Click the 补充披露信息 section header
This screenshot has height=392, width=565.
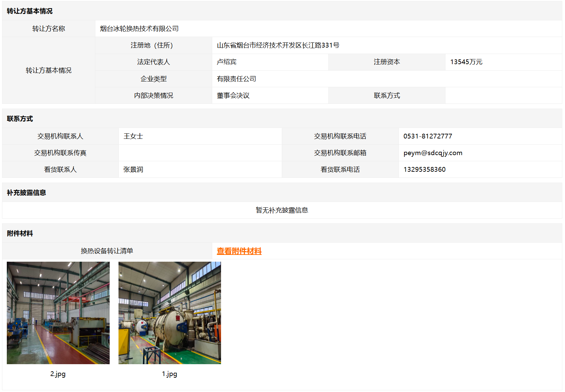tap(26, 193)
